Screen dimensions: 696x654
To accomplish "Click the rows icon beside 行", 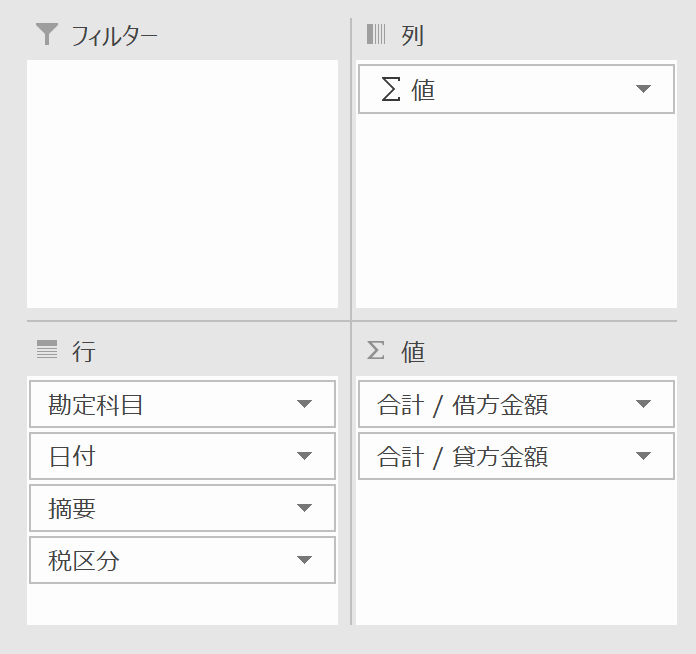I will [47, 349].
